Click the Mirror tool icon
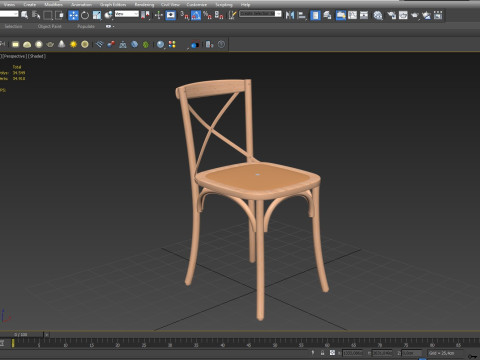480x360 pixels. [x=290, y=15]
